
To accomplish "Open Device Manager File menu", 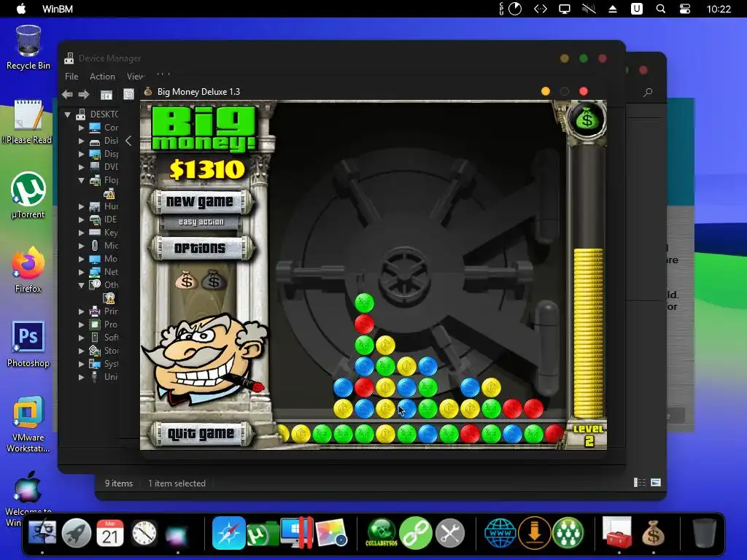I will (71, 76).
